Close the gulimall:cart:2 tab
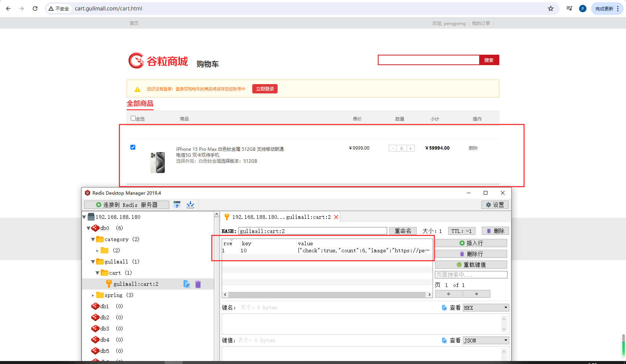 (x=336, y=217)
